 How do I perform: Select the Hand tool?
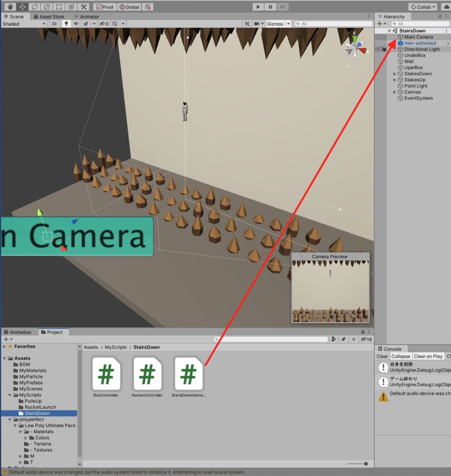click(10, 7)
